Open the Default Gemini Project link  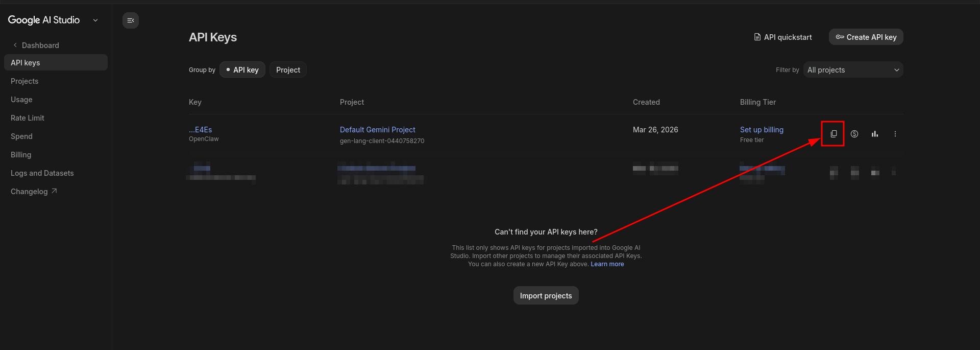[377, 130]
